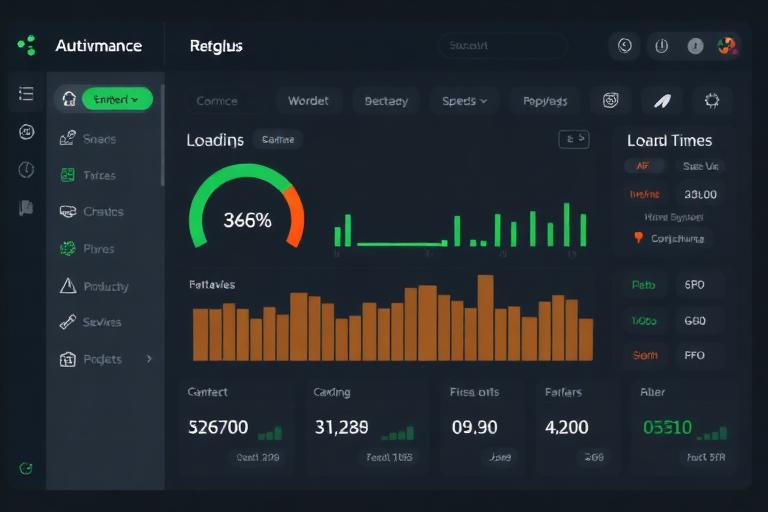Switch to the Bectacy tab
768x512 pixels.
tap(386, 101)
